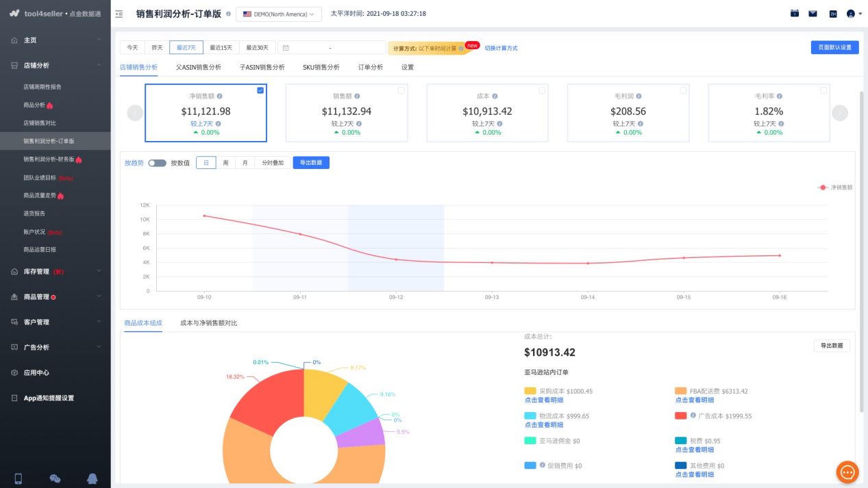The image size is (868, 488).
Task: Toggle the 按趋势 / 按数值 switch
Action: click(157, 163)
